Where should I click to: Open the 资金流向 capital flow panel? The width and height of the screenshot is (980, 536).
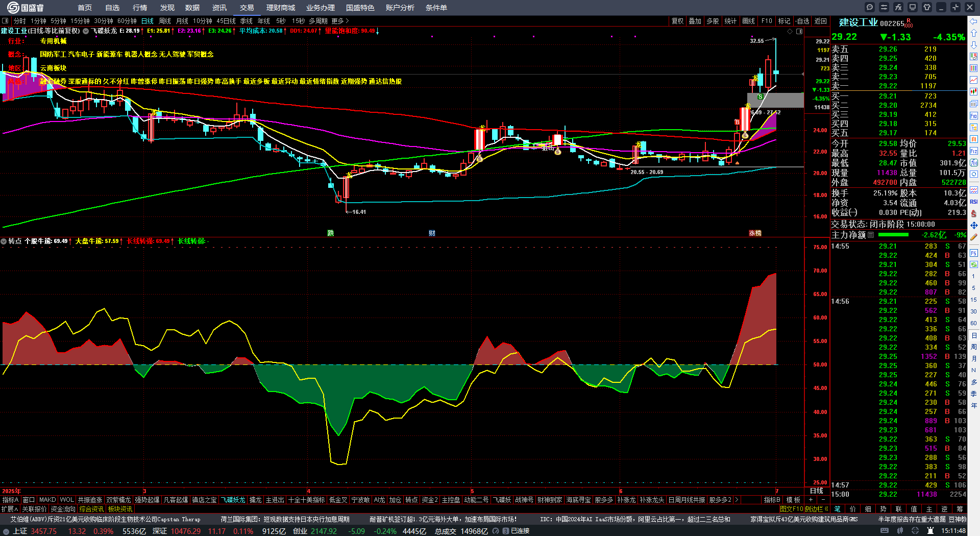pyautogui.click(x=63, y=509)
